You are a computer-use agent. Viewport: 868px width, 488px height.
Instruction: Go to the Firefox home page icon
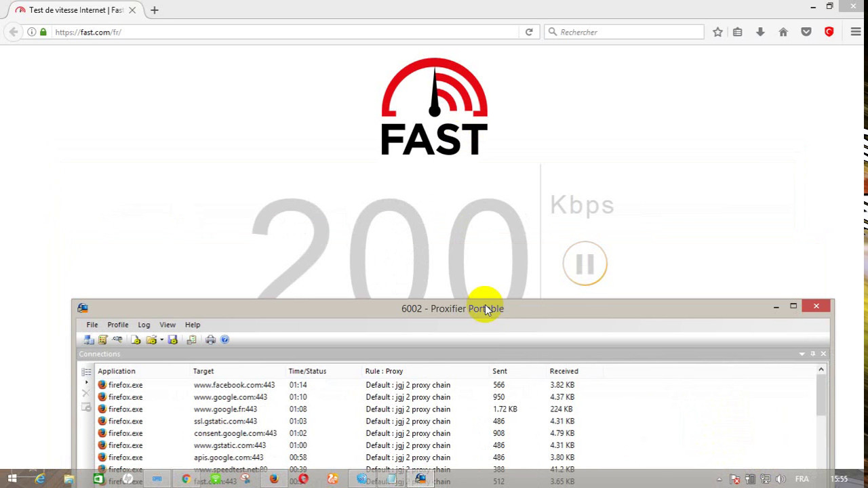783,32
